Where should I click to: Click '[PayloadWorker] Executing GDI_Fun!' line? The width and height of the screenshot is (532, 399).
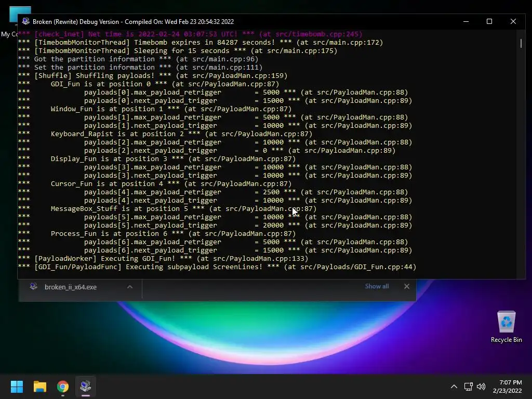click(163, 259)
